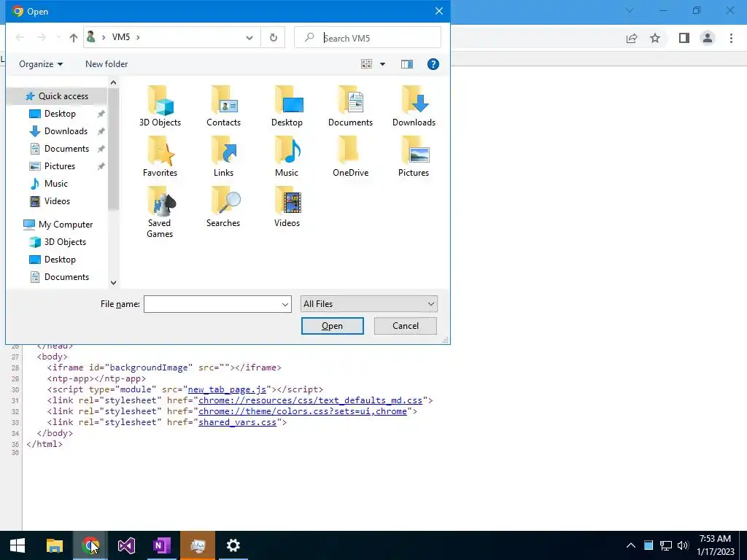This screenshot has height=560, width=747.
Task: Open Visual Studio from taskbar
Action: (x=126, y=545)
